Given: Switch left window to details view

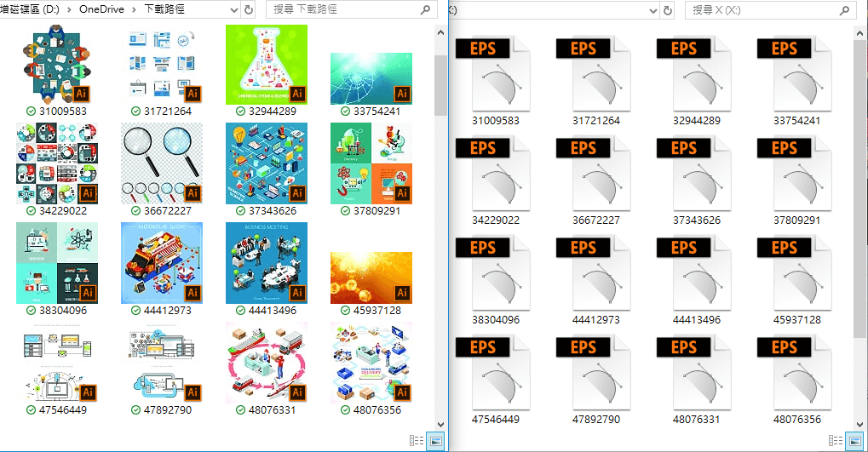Looking at the screenshot, I should [417, 441].
